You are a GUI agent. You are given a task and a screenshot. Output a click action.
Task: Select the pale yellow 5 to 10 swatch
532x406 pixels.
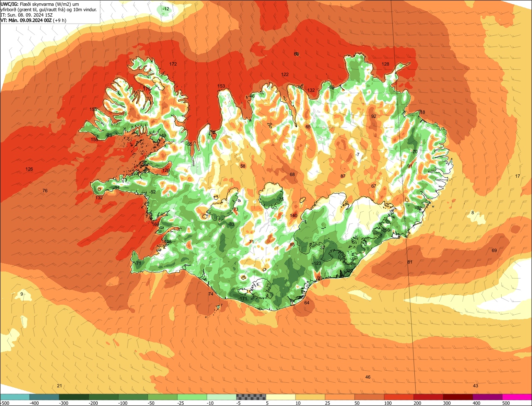click(x=281, y=397)
